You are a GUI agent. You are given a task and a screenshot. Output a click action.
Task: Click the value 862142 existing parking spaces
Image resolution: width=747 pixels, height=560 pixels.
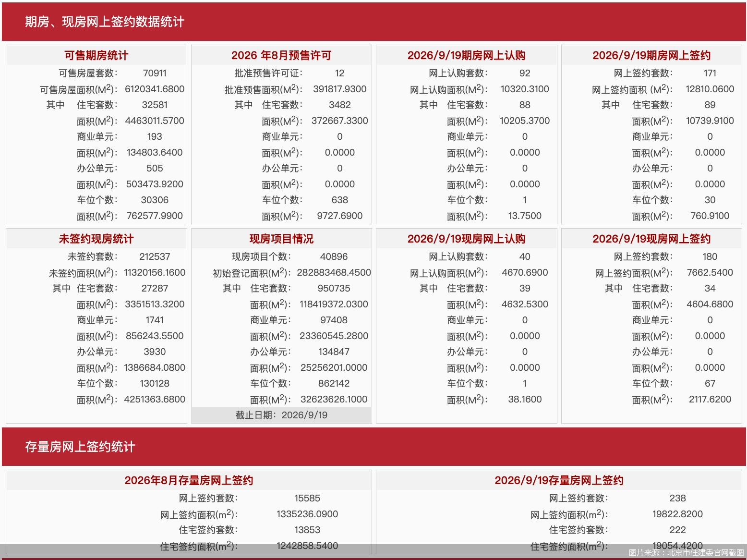click(x=334, y=383)
